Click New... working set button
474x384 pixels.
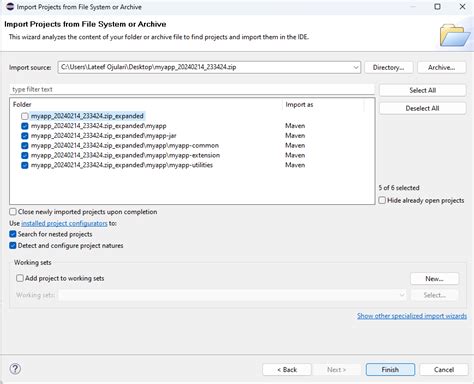435,279
